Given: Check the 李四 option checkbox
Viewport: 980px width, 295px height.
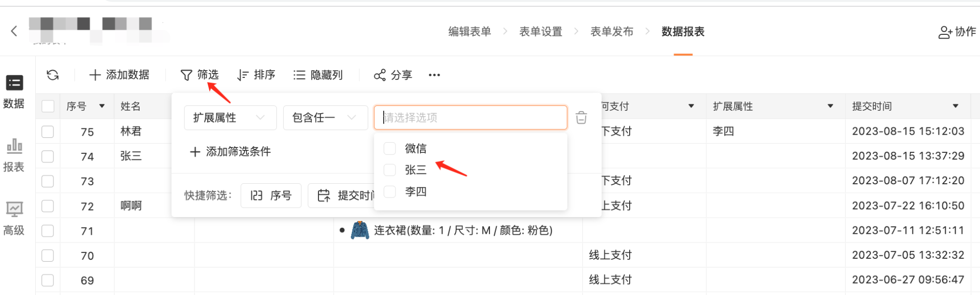Looking at the screenshot, I should tap(390, 192).
